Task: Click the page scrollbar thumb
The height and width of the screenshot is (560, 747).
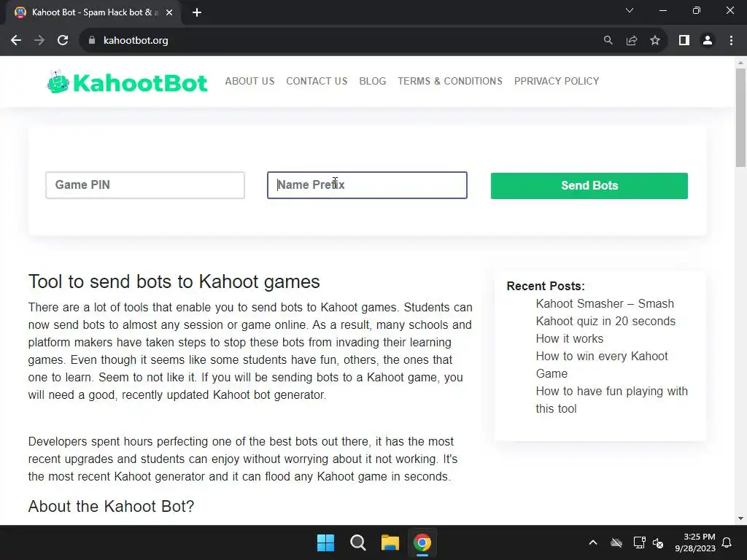Action: (x=740, y=117)
